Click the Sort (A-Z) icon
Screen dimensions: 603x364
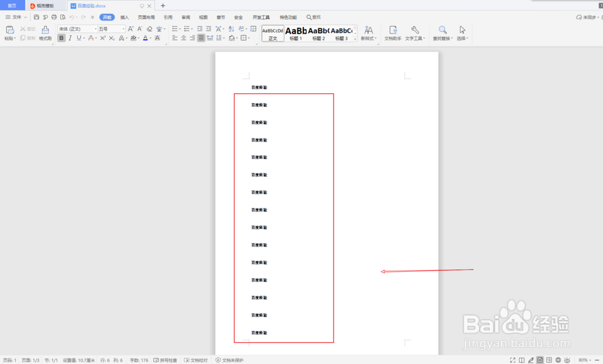[231, 29]
